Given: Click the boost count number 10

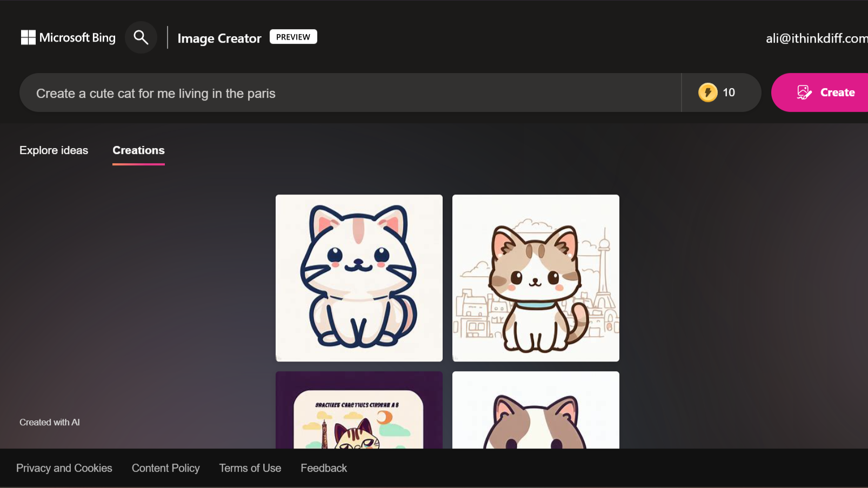Looking at the screenshot, I should [x=729, y=92].
